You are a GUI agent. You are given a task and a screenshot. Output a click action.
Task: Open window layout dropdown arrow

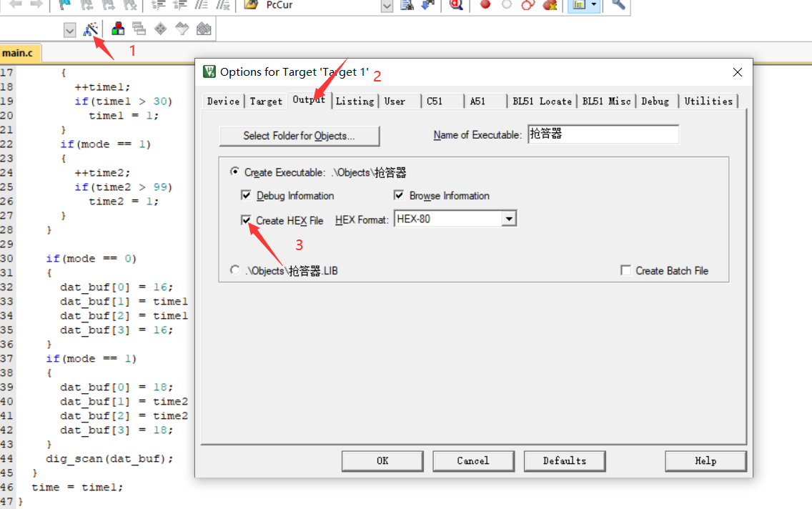(x=594, y=5)
